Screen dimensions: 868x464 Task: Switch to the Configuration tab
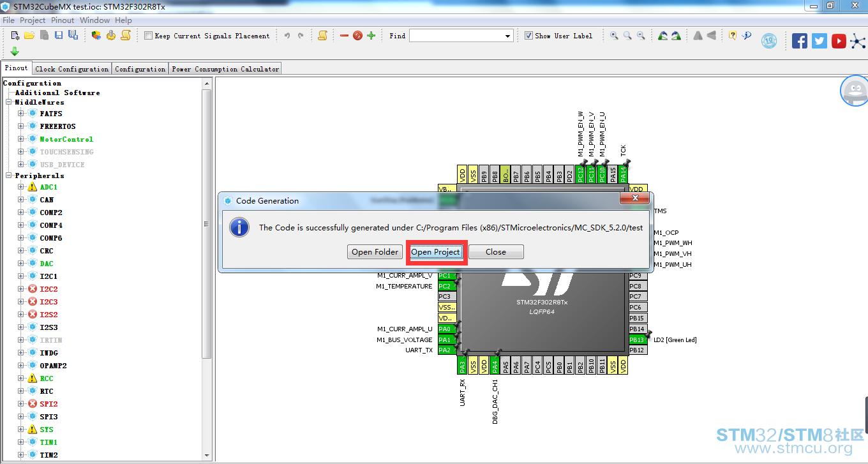coord(140,69)
